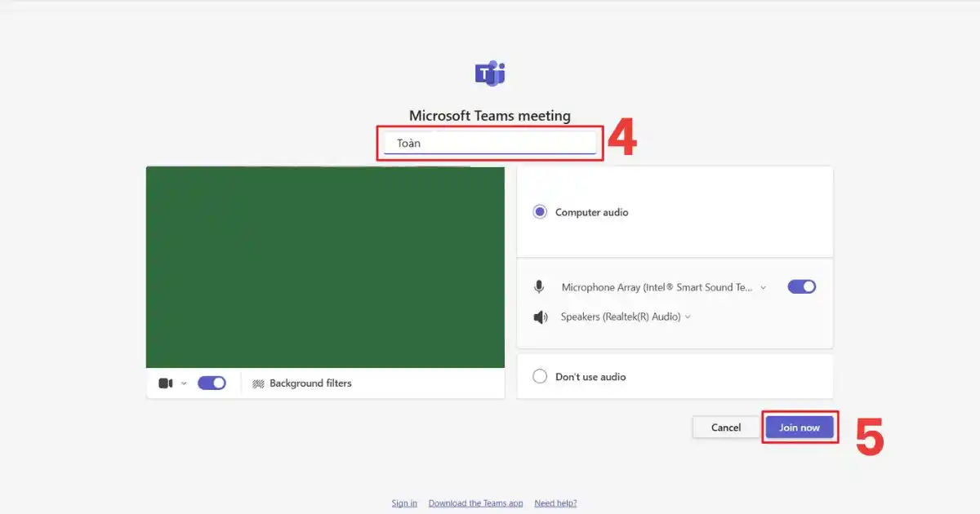
Task: Follow the Sign in link
Action: click(x=404, y=503)
